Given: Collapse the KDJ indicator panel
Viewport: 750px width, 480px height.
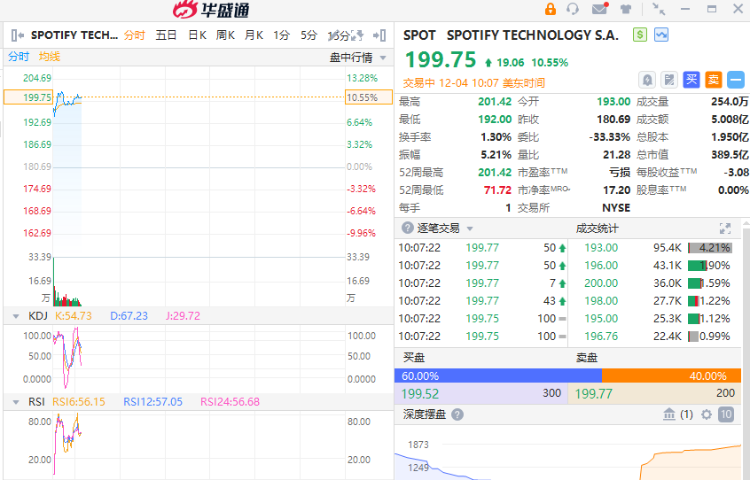Looking at the screenshot, I should 14,315.
